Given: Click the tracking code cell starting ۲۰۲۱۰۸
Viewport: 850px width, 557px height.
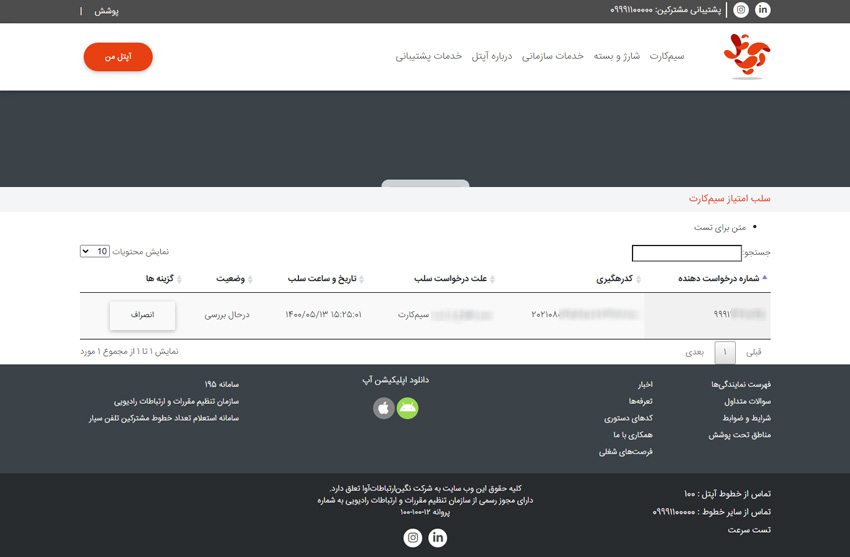Looking at the screenshot, I should [x=585, y=315].
